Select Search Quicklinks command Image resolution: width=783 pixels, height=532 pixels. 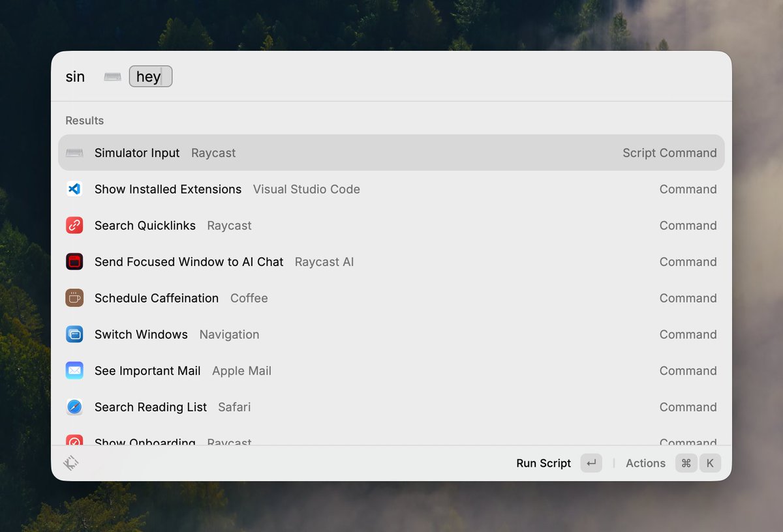coord(391,226)
